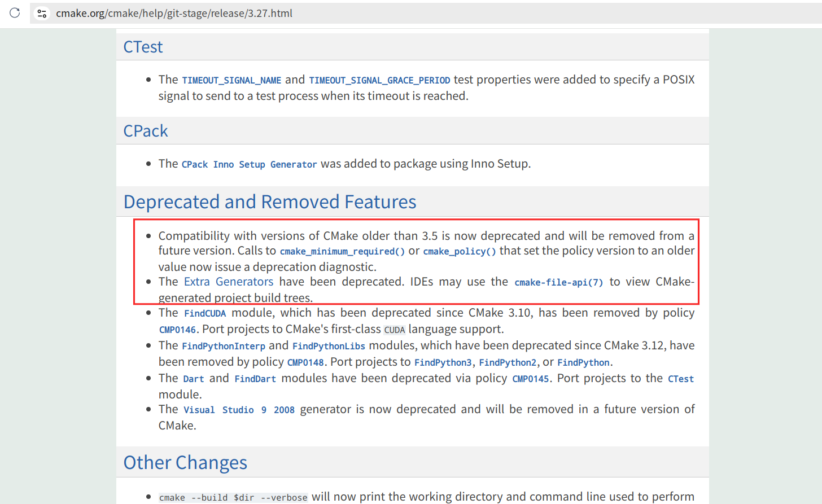The height and width of the screenshot is (504, 822).
Task: Click the text 'was added to package using Inno Setup.'
Action: [x=426, y=164]
